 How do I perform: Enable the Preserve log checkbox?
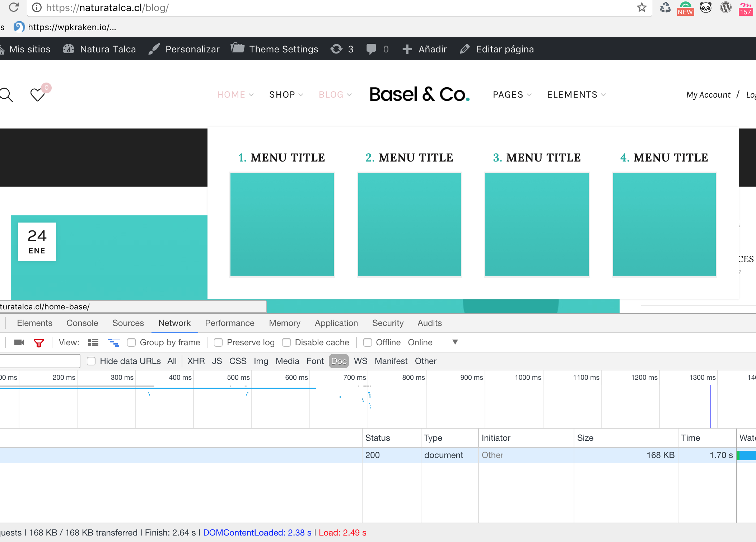click(218, 342)
